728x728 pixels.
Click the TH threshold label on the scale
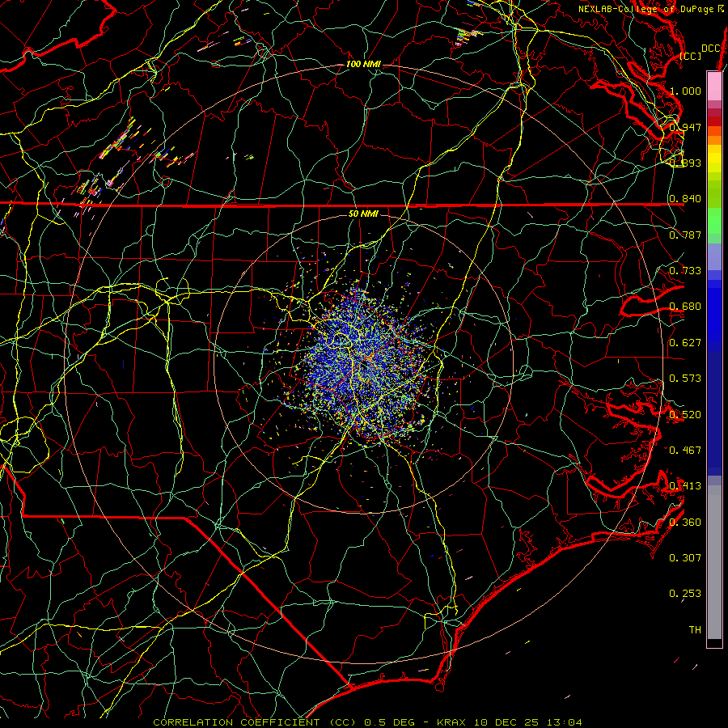click(x=695, y=630)
